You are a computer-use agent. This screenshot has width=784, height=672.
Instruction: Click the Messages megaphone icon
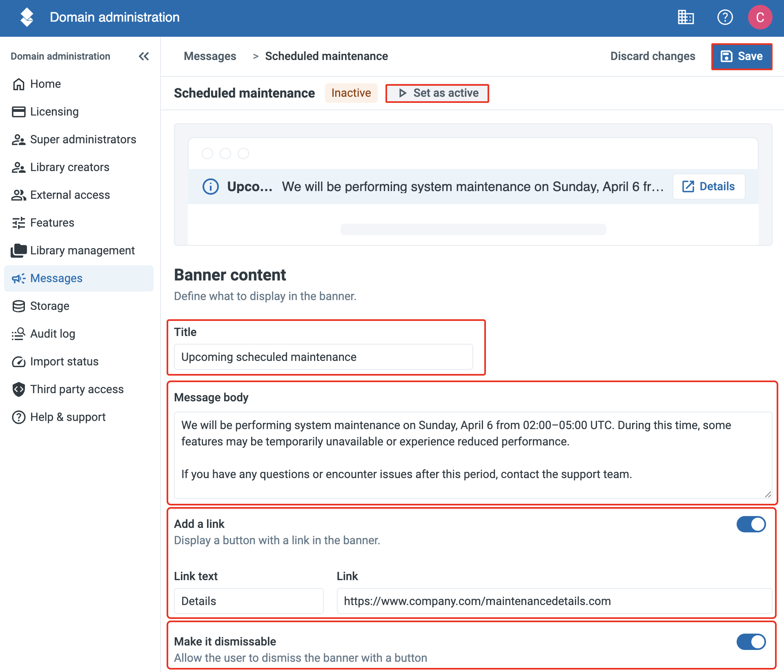tap(19, 278)
